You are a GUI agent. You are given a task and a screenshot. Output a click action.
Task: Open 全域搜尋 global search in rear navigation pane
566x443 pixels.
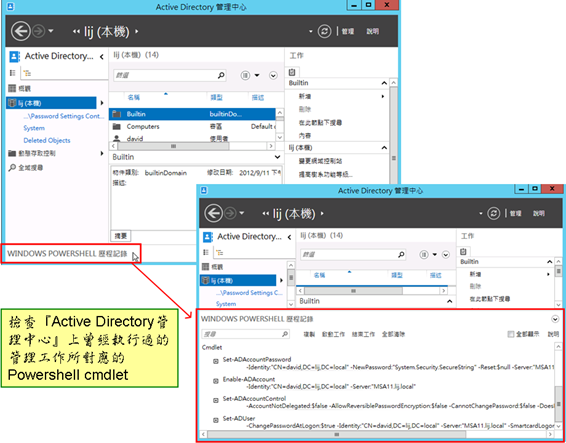(26, 168)
